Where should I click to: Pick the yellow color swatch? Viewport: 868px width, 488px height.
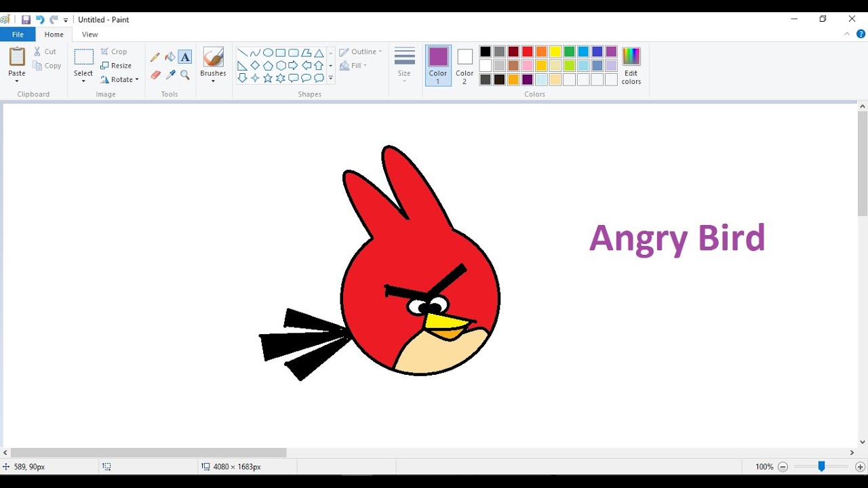pyautogui.click(x=555, y=52)
